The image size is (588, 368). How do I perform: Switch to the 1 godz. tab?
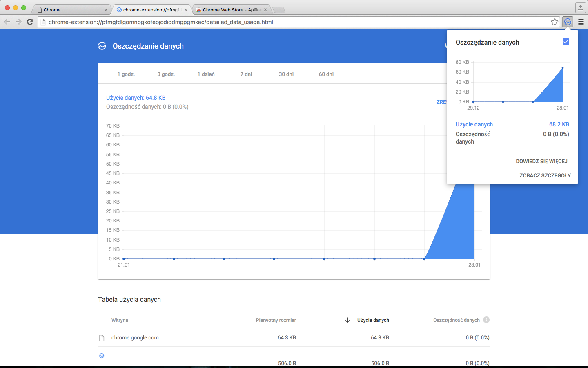126,74
